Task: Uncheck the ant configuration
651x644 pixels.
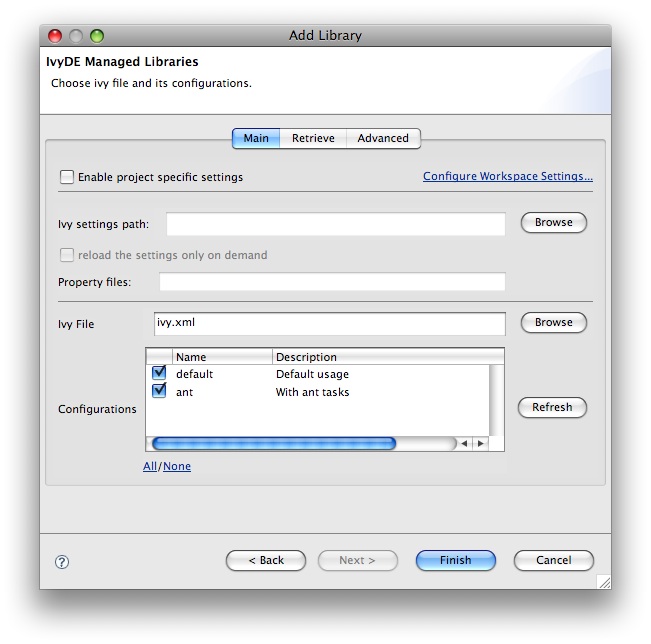Action: click(x=159, y=392)
